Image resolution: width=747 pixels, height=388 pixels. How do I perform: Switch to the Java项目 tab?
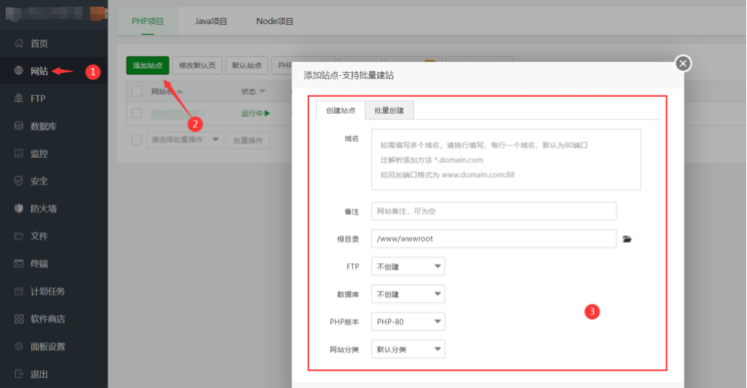(x=211, y=21)
